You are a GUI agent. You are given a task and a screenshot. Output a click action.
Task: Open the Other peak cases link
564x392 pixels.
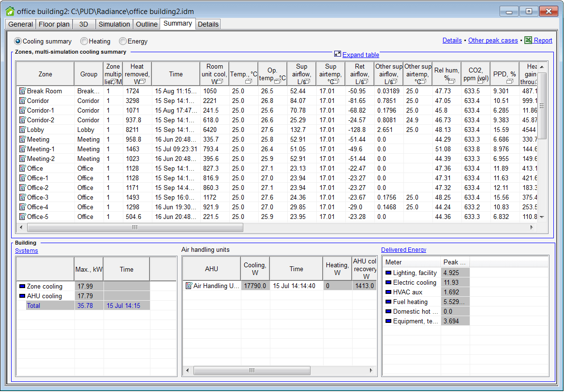coord(493,40)
